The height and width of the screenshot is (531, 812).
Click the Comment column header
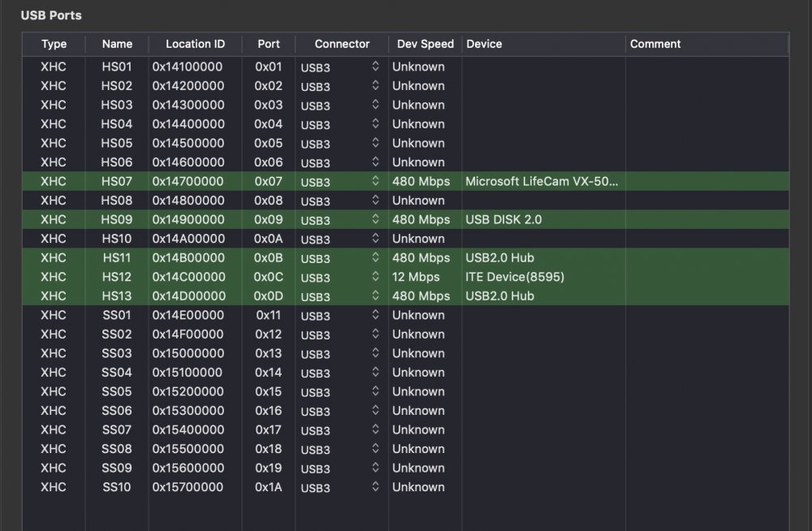(707, 44)
